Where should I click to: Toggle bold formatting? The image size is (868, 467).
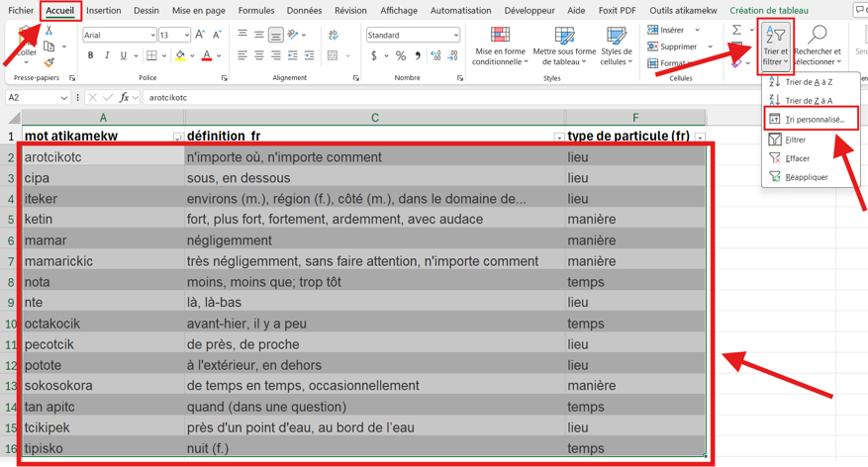pos(91,55)
